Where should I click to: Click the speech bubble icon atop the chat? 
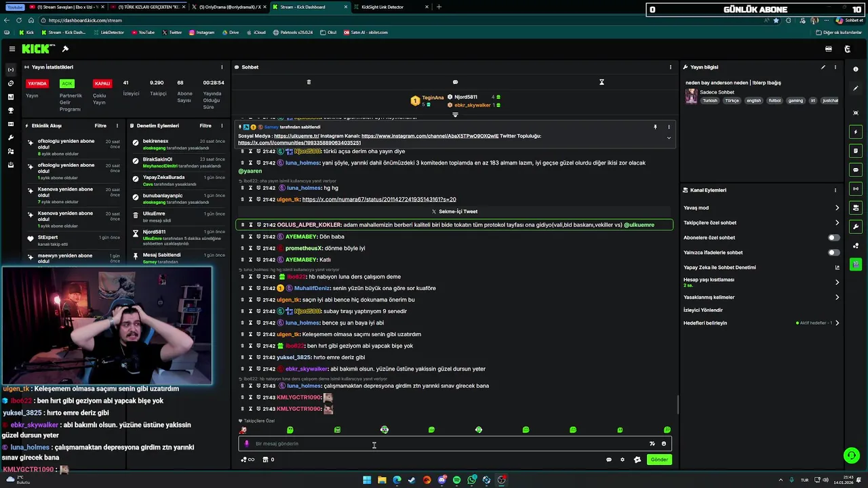pyautogui.click(x=455, y=82)
